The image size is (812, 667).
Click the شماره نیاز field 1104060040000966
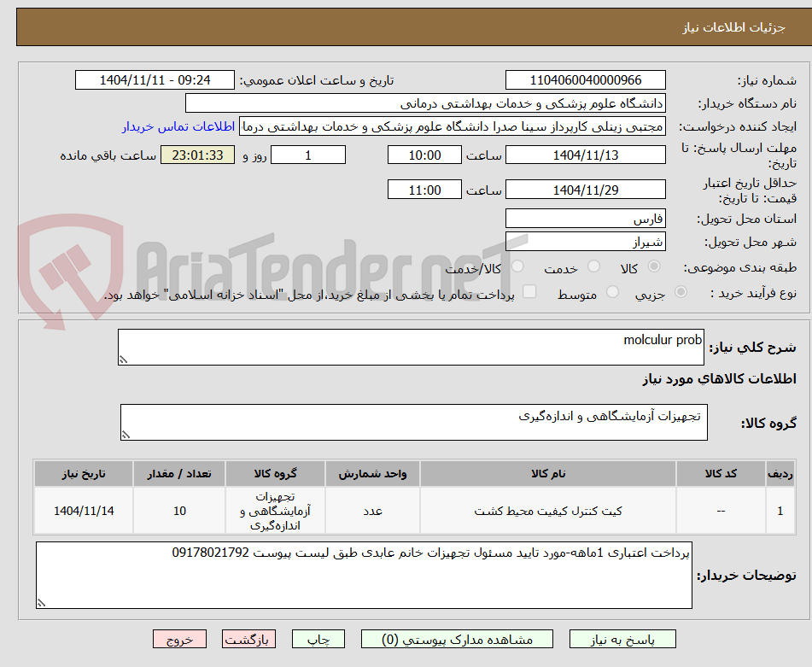[x=585, y=80]
